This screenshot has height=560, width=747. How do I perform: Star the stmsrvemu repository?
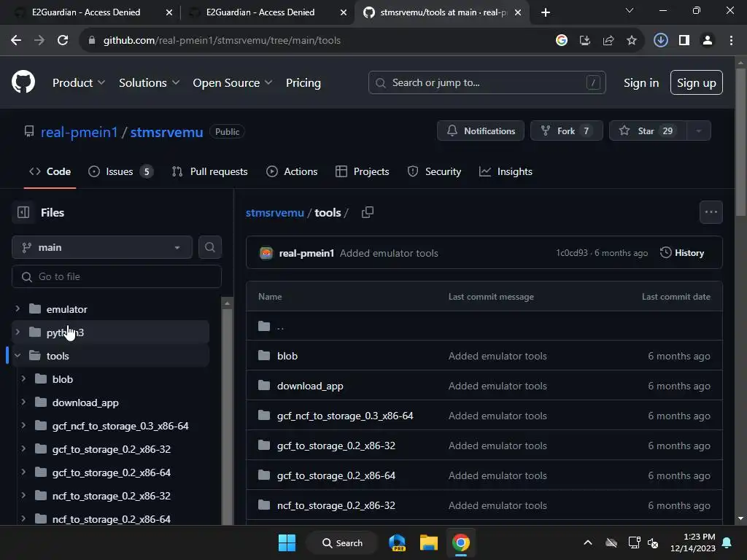click(649, 131)
